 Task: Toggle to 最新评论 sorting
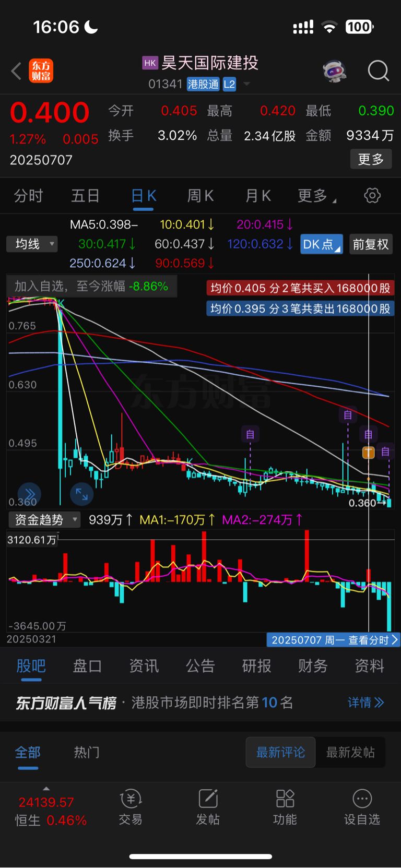click(x=281, y=752)
